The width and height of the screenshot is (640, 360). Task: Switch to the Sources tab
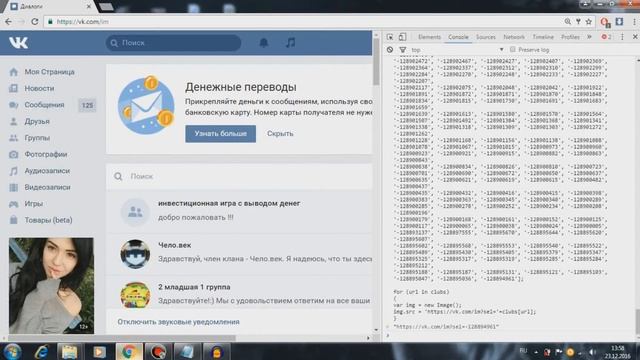click(x=486, y=37)
